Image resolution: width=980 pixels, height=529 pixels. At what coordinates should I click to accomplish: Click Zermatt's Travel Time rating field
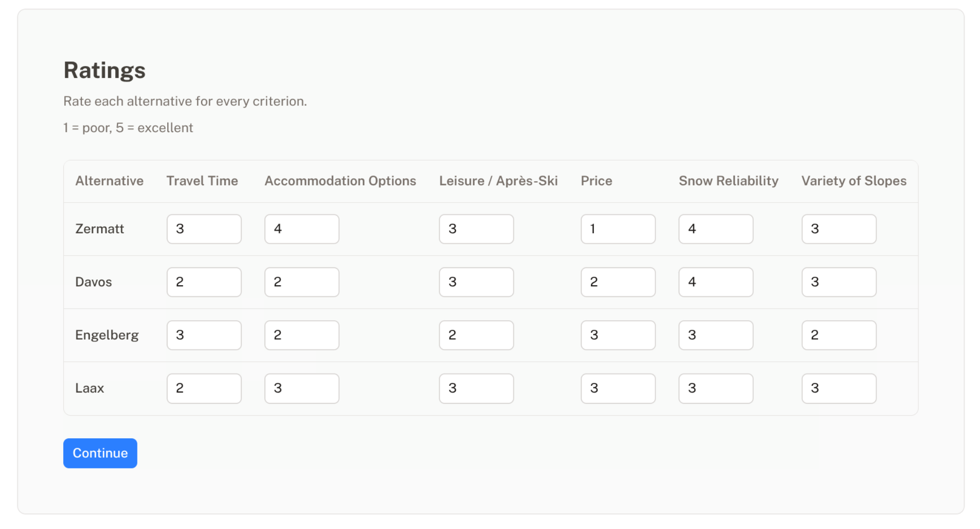204,229
